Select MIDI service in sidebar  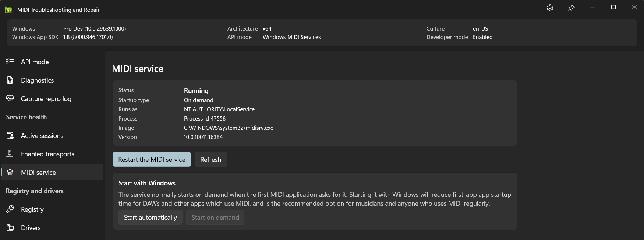point(52,172)
